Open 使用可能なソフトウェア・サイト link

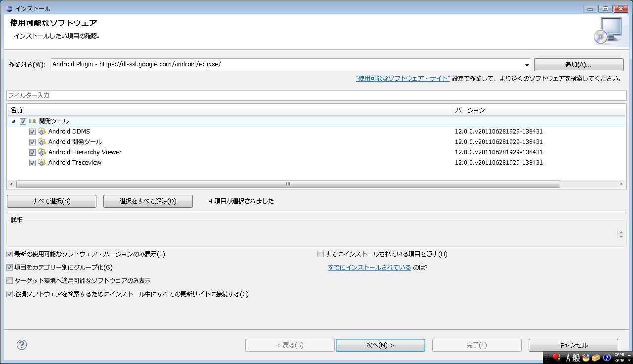[x=403, y=78]
